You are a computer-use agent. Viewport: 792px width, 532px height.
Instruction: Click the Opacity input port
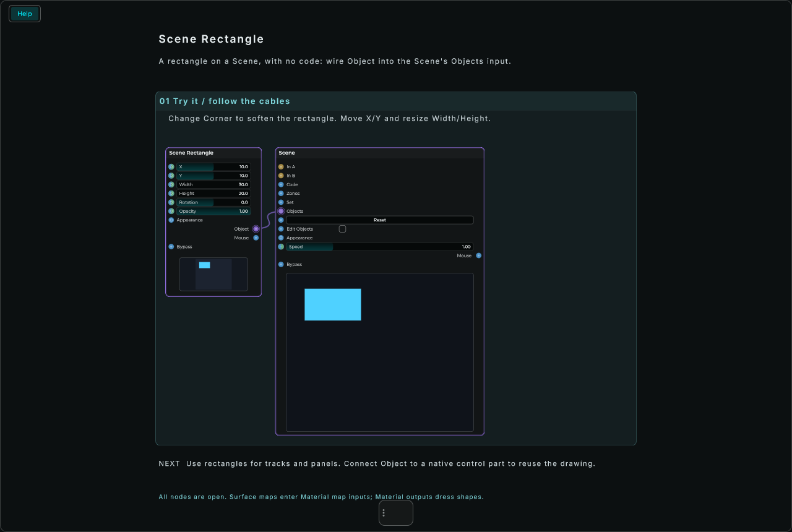tap(171, 212)
